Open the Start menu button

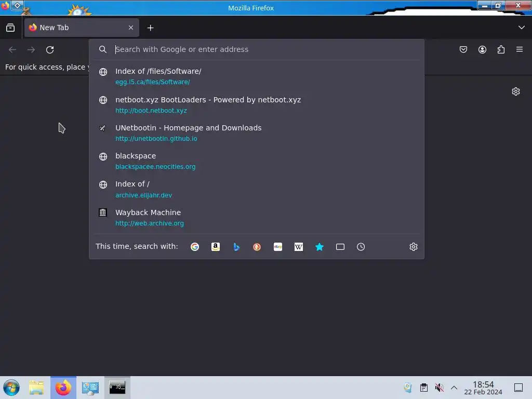click(11, 388)
